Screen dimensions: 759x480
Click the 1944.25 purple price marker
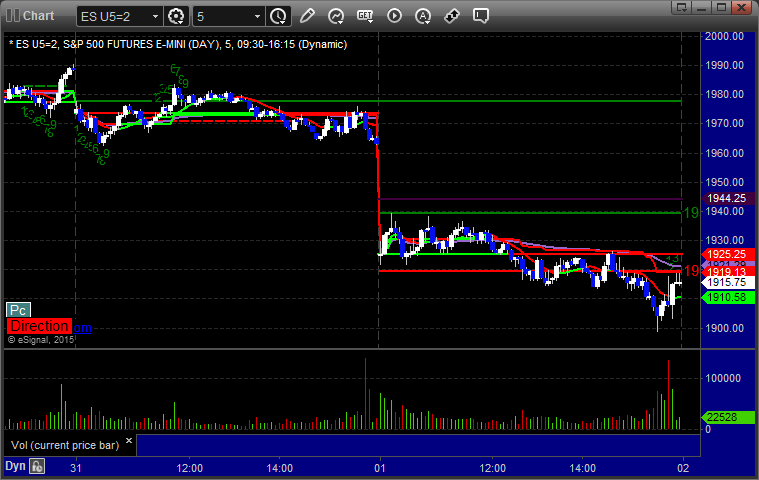coord(727,198)
